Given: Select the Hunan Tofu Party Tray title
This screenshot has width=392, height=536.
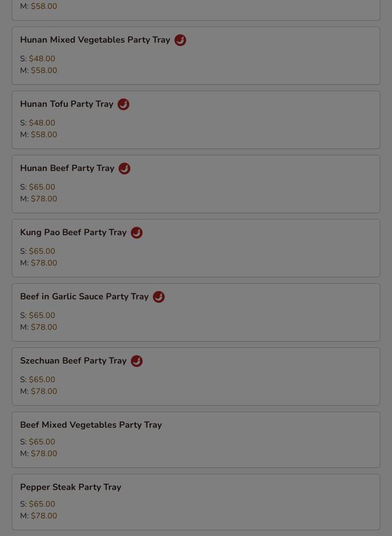Looking at the screenshot, I should [x=67, y=104].
